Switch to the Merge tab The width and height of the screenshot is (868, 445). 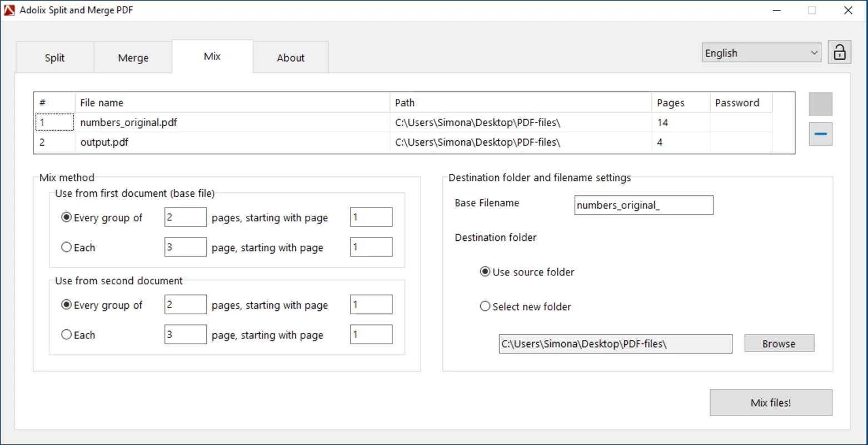point(133,57)
